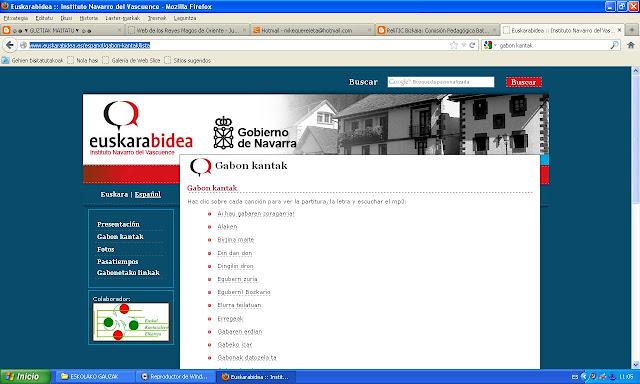
Task: Expand hidden system tray icons arrow
Action: (x=584, y=377)
